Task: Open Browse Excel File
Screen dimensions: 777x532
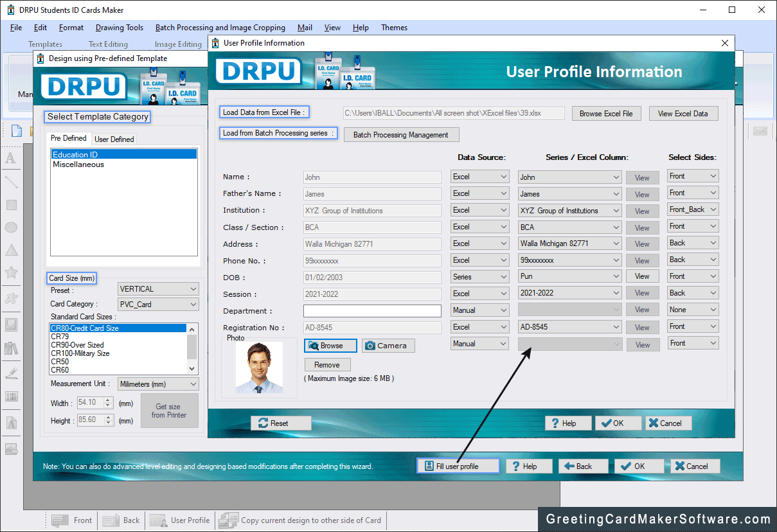Action: [x=606, y=114]
